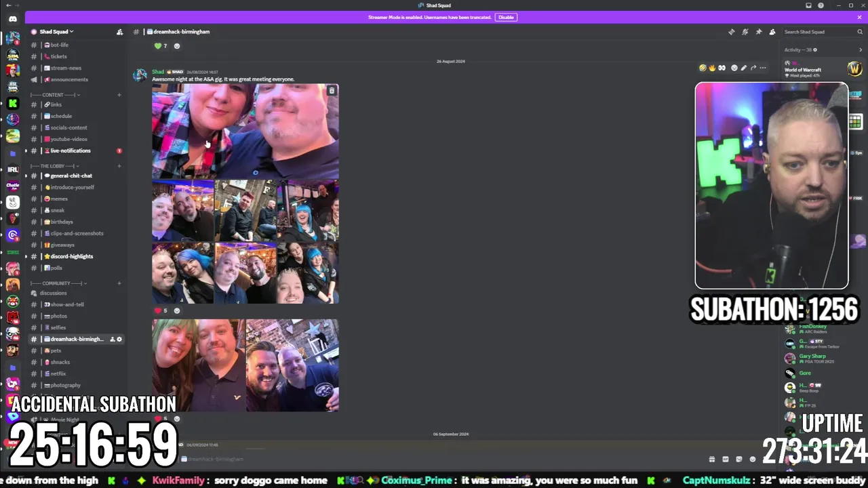Open the stream-news channel

[x=76, y=68]
